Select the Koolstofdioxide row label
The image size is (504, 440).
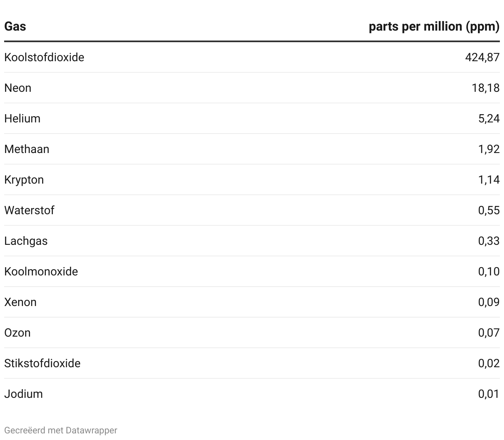44,57
